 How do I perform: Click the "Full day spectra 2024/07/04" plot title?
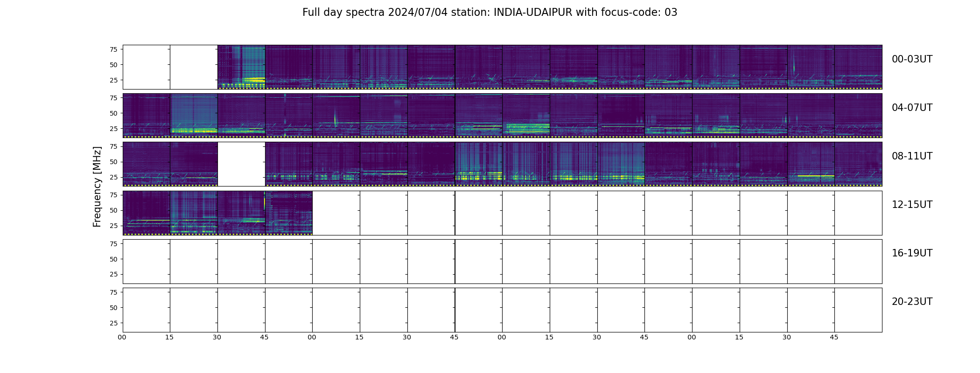[x=490, y=13]
